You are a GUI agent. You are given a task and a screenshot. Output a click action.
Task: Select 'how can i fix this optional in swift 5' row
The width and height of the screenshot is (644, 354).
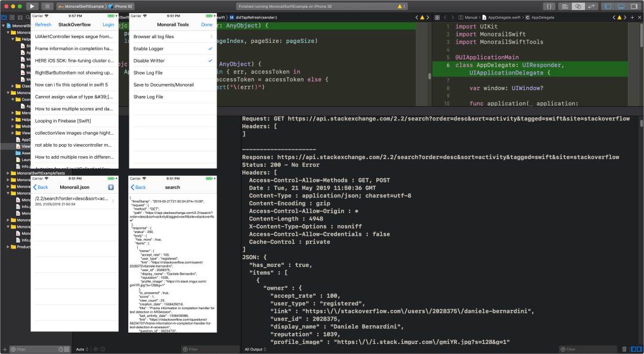(x=75, y=85)
